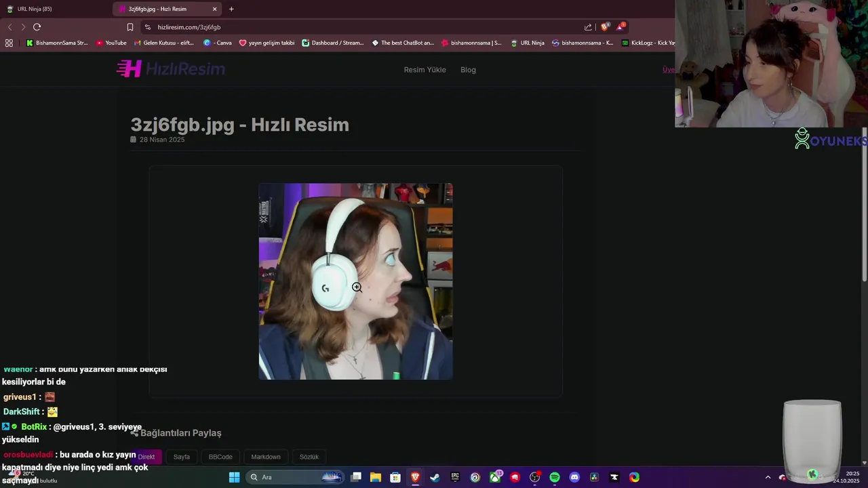Open the bishamonnsama | S... bookmark
The image size is (868, 488).
(x=471, y=43)
